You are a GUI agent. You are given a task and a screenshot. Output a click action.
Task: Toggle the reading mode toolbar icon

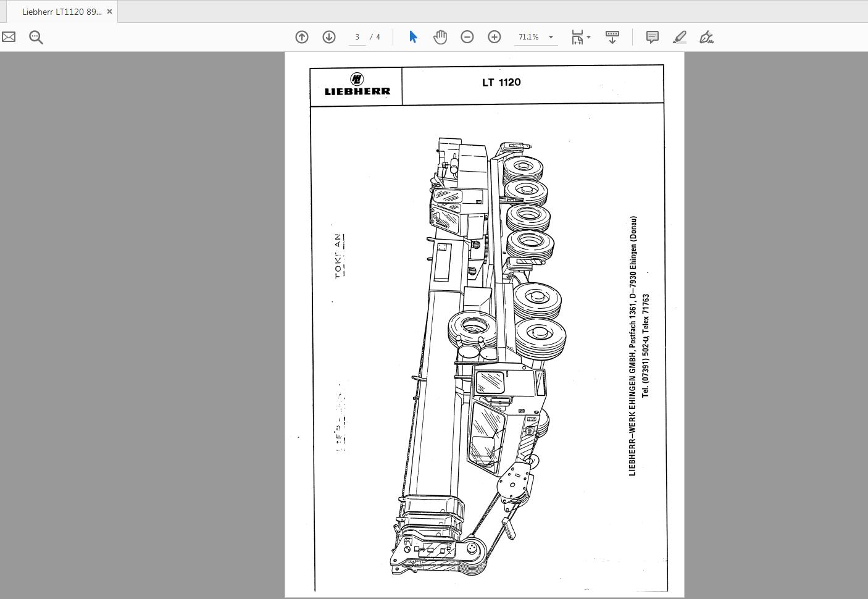[x=612, y=37]
